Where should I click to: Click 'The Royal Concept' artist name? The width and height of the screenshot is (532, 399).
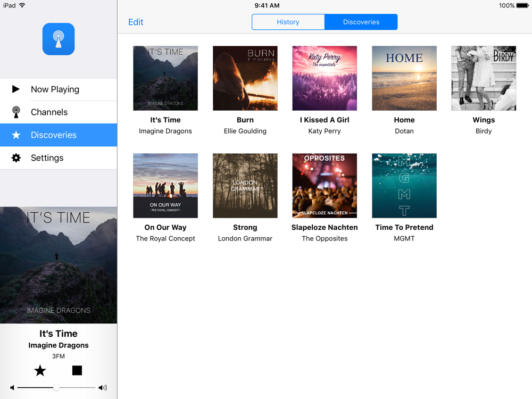coord(165,238)
